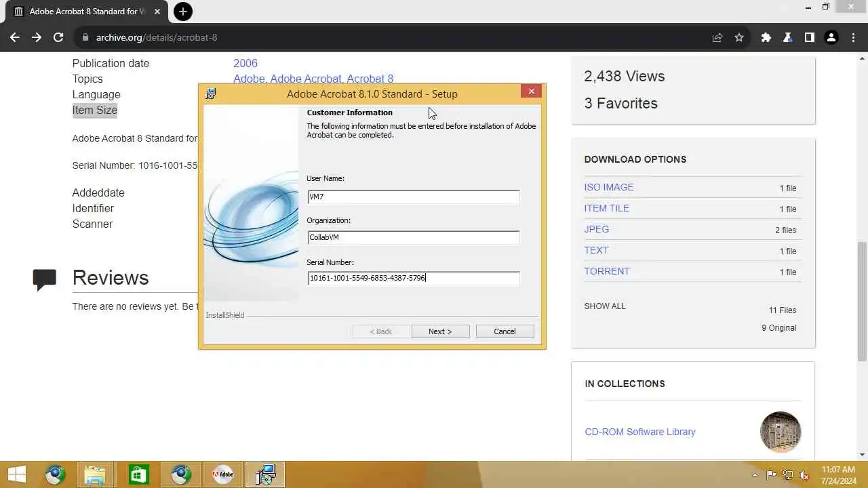This screenshot has width=868, height=488.
Task: Select the Adobe Acrobat 8 Standard tab
Action: (87, 12)
